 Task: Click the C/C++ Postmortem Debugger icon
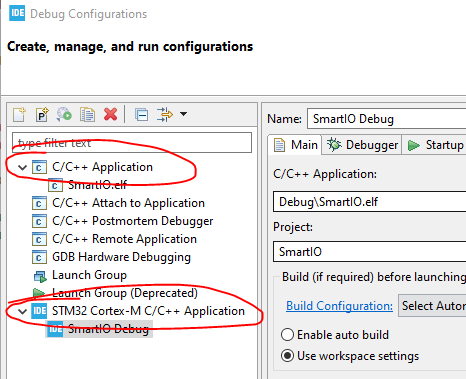click(39, 221)
